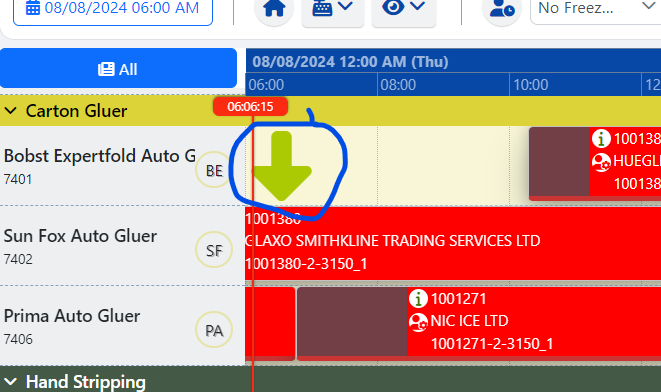This screenshot has height=392, width=661.
Task: Select Prima Auto Gluer resource row
Action: [x=122, y=325]
